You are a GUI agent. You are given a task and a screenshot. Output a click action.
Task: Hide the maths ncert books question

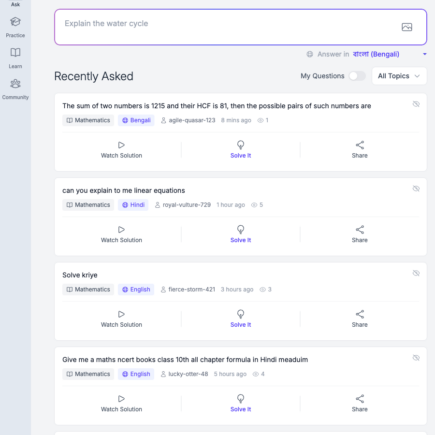coord(416,358)
